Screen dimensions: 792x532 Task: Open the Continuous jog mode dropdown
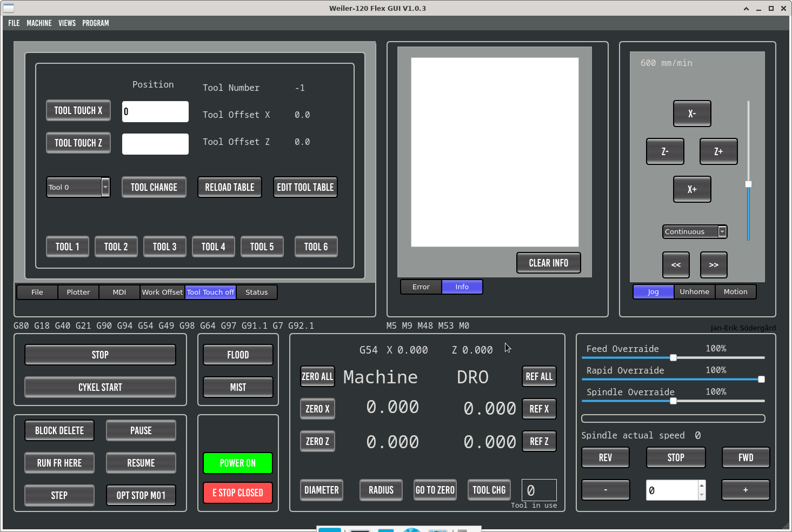[695, 231]
